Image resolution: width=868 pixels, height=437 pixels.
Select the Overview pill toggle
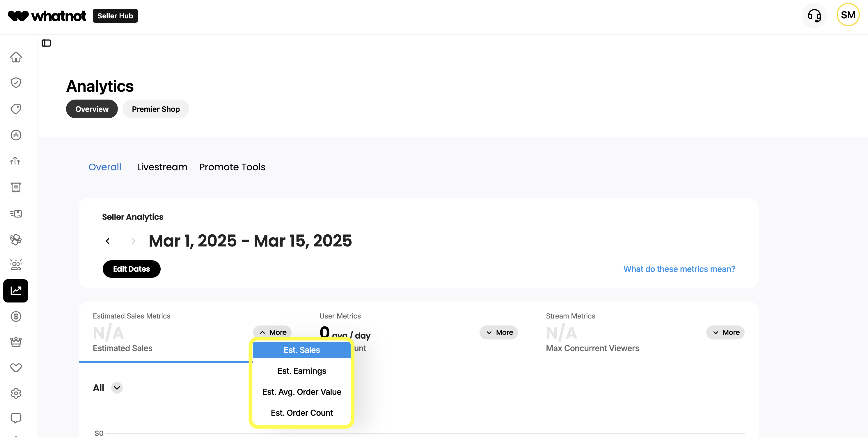click(x=92, y=109)
